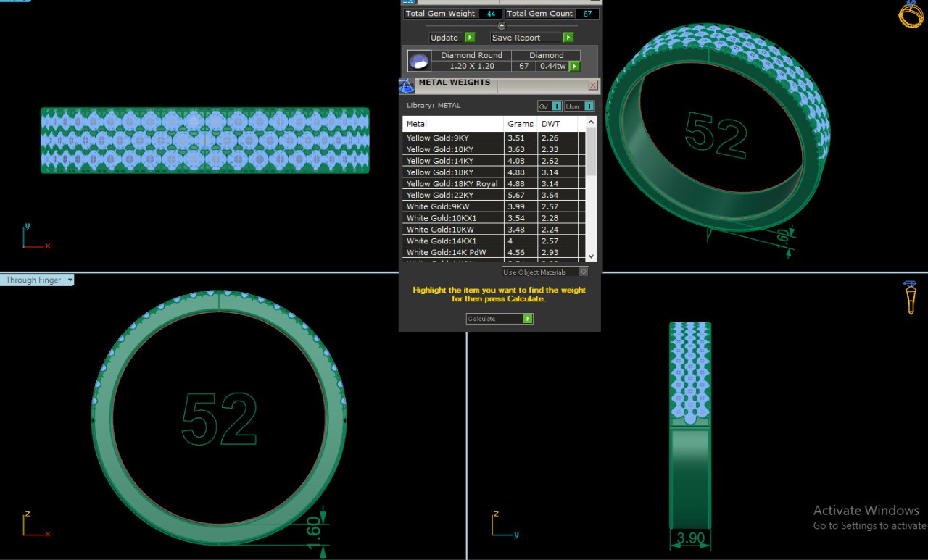Collapse the gem report panel arrow
This screenshot has width=928, height=560.
[x=501, y=26]
